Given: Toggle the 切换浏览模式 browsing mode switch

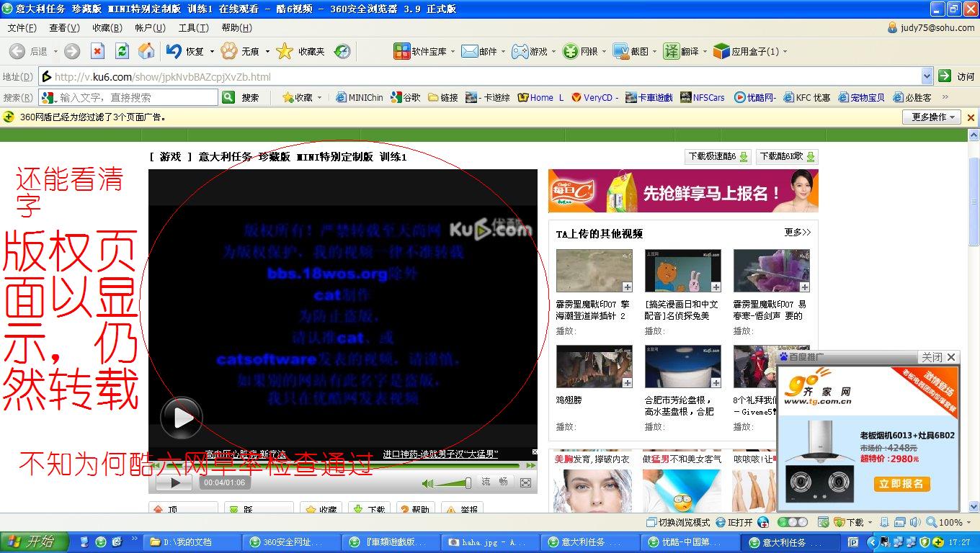Looking at the screenshot, I should (x=674, y=522).
